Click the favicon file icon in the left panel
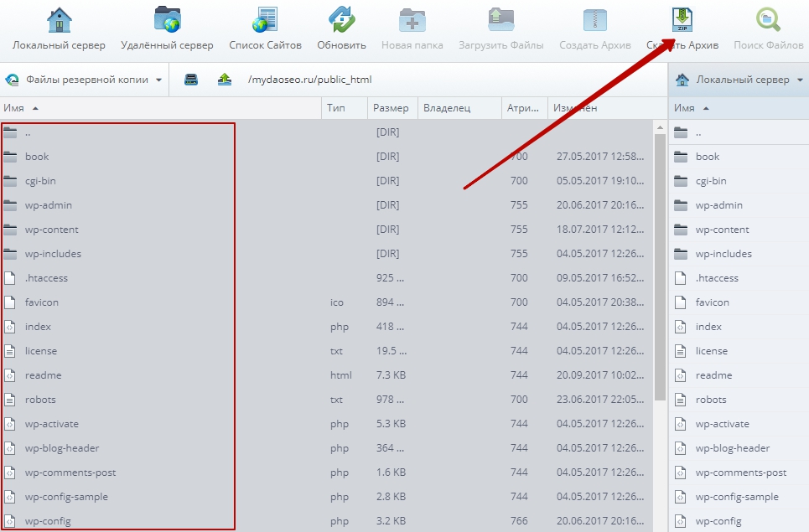This screenshot has height=532, width=809. tap(10, 302)
